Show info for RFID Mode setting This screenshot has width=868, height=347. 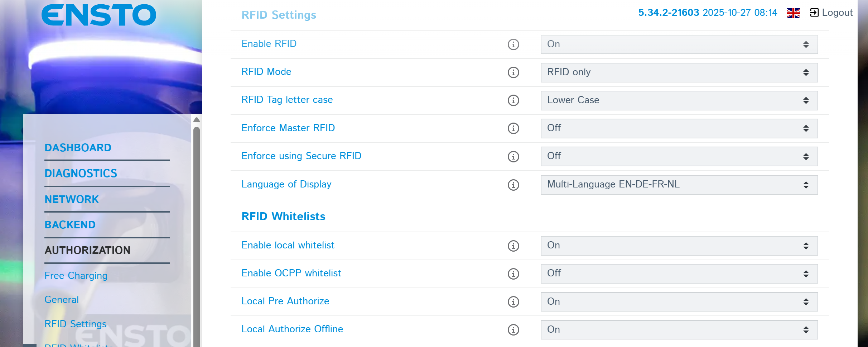click(x=513, y=72)
